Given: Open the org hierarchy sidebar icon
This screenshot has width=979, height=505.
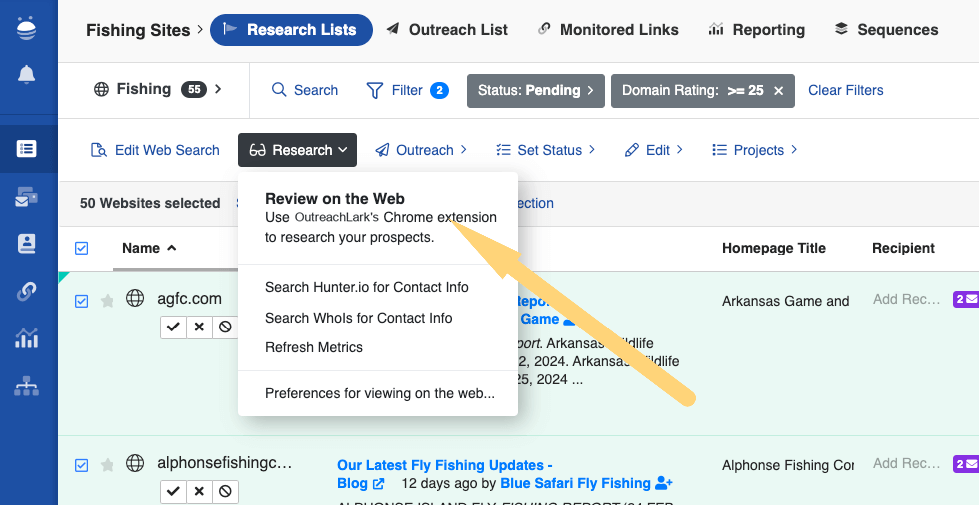Looking at the screenshot, I should [x=26, y=386].
